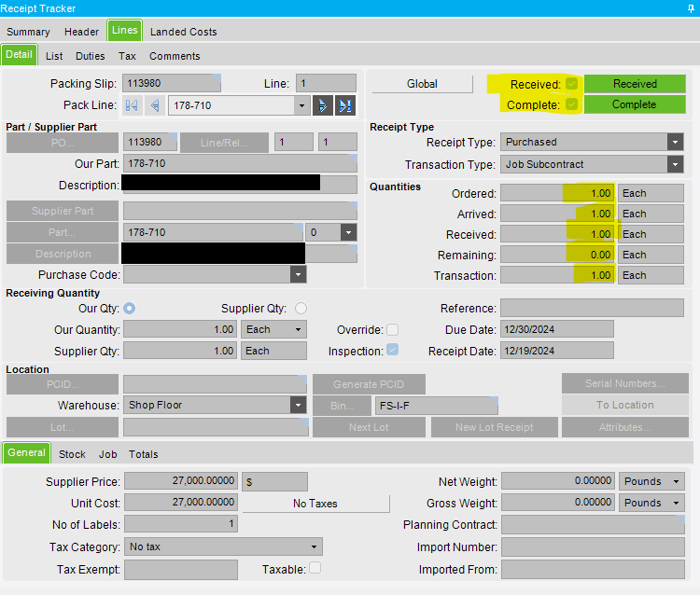The image size is (700, 595).
Task: Select the General bottom tab
Action: (27, 452)
